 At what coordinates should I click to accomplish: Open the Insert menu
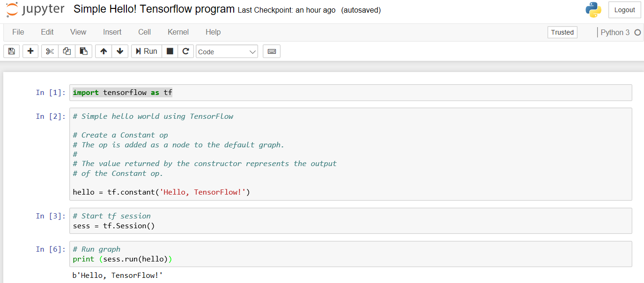point(112,32)
